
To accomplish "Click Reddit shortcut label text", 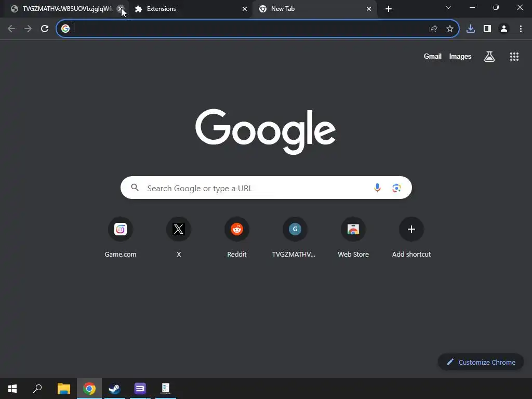I will tap(237, 254).
